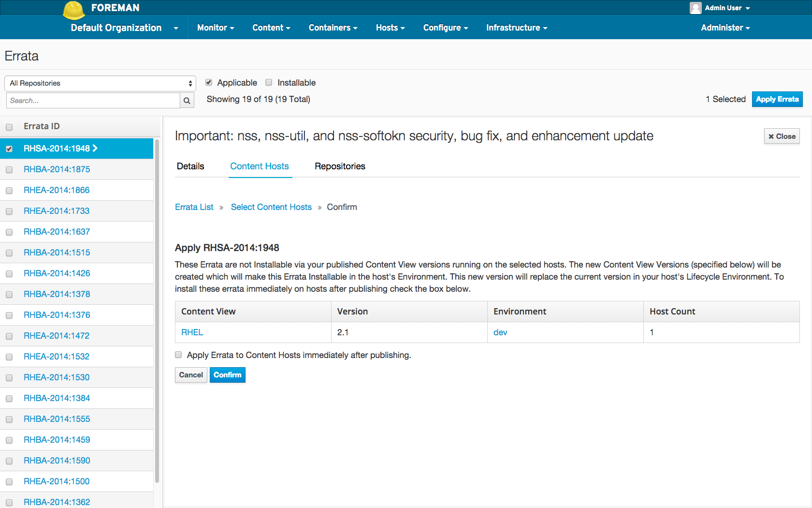Check the RHEA-2014:1866 checkbox
The height and width of the screenshot is (508, 812).
9,191
